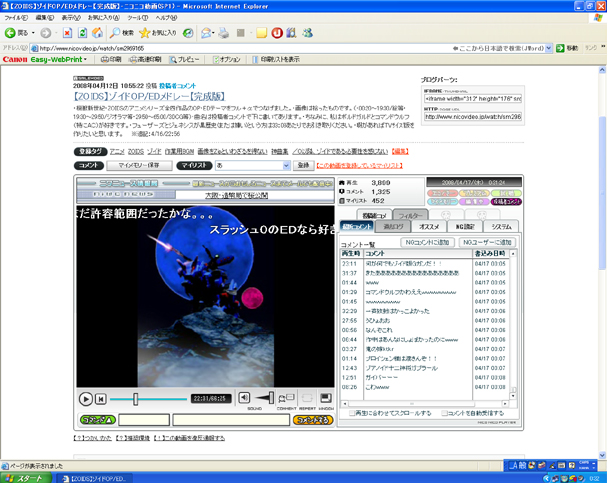
Task: Switch to システム tab
Action: coord(501,227)
